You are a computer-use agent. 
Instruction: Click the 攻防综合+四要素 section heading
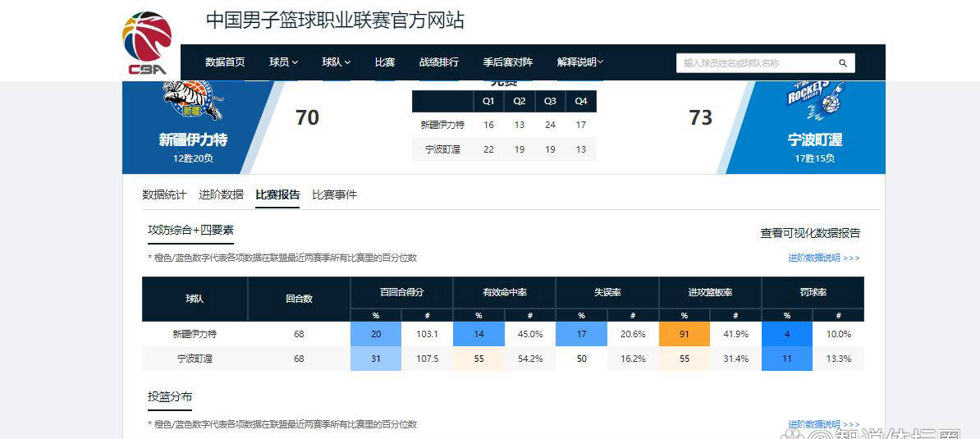(x=190, y=231)
